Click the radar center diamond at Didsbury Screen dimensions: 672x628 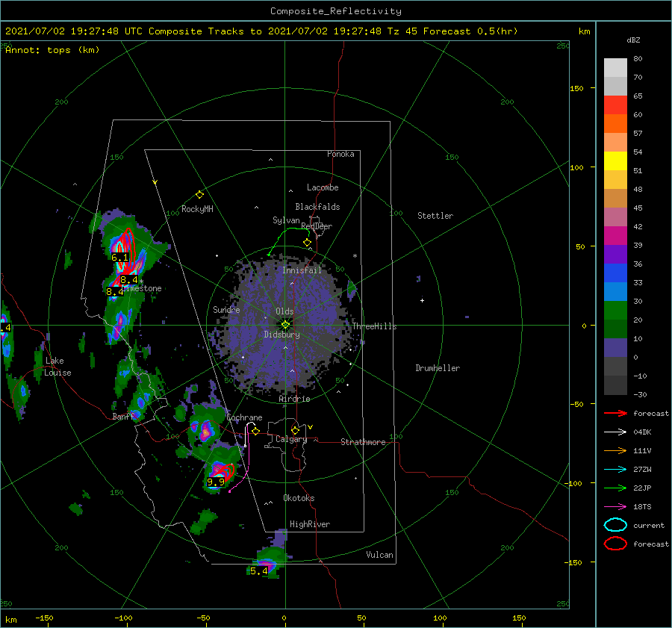point(285,325)
